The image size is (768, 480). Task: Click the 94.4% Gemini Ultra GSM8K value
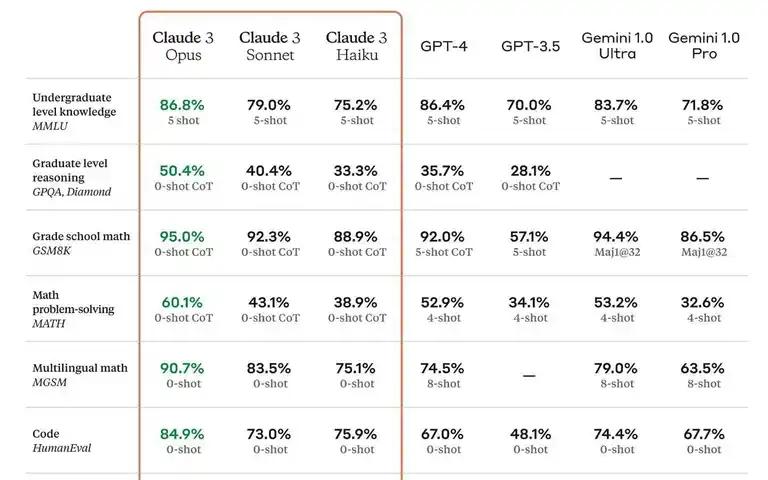(x=616, y=237)
